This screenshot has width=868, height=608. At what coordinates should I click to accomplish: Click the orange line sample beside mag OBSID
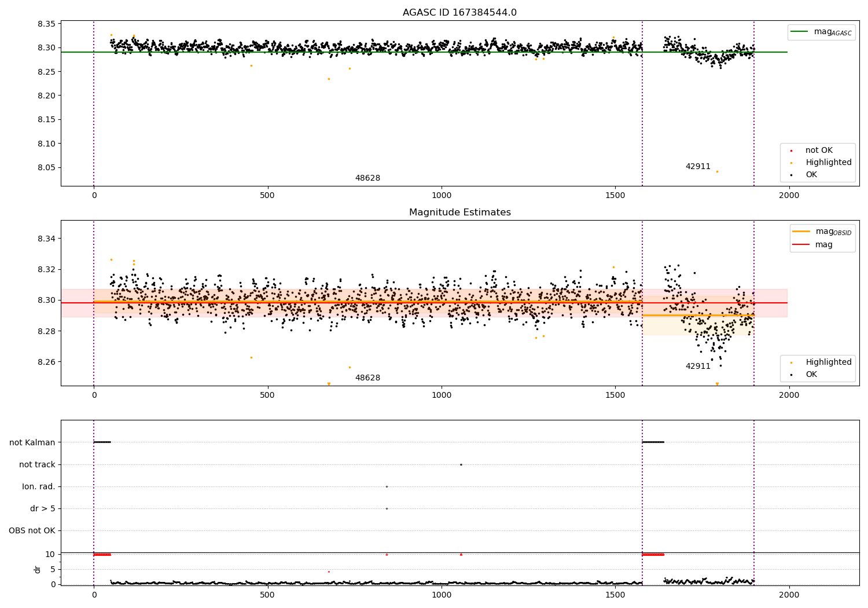(x=801, y=232)
